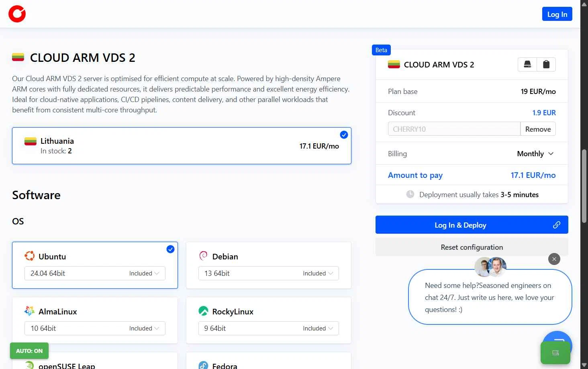
Task: Click the Fedora logo icon
Action: pos(203,365)
